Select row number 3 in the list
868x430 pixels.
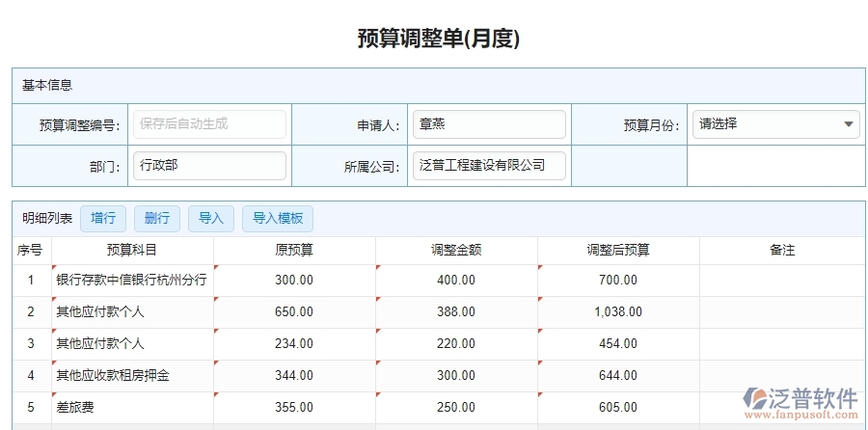(31, 343)
